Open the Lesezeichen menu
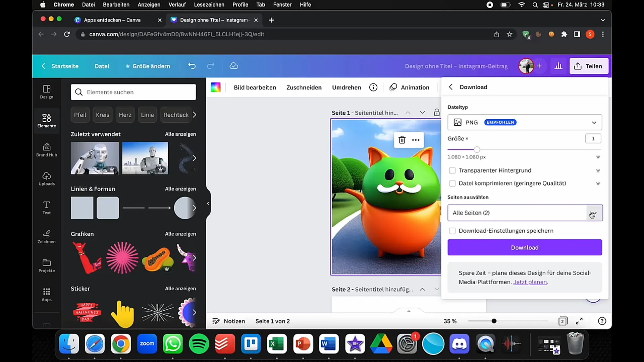This screenshot has height=362, width=644. tap(209, 5)
